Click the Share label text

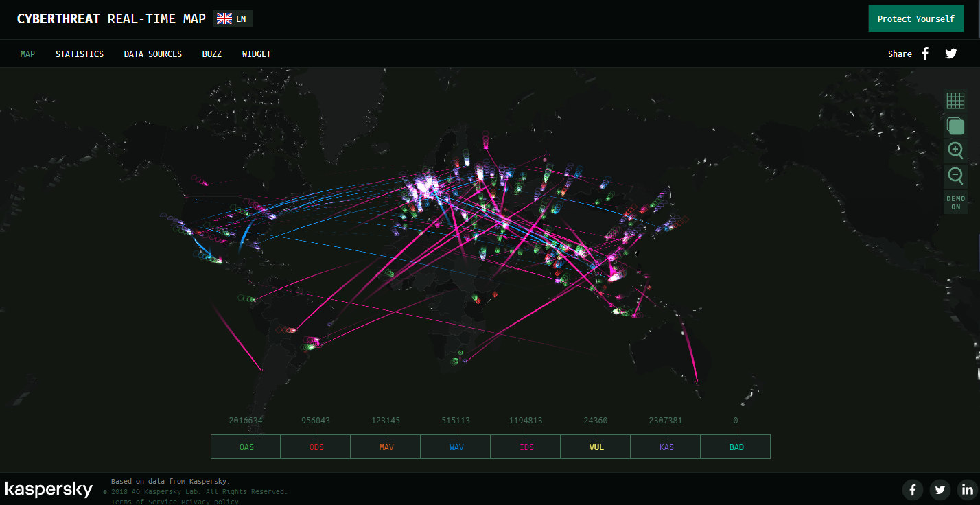pos(900,54)
